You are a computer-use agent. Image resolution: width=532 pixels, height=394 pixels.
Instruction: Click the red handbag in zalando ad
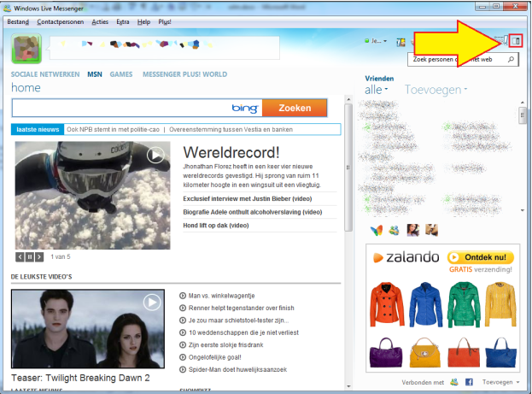pos(464,353)
